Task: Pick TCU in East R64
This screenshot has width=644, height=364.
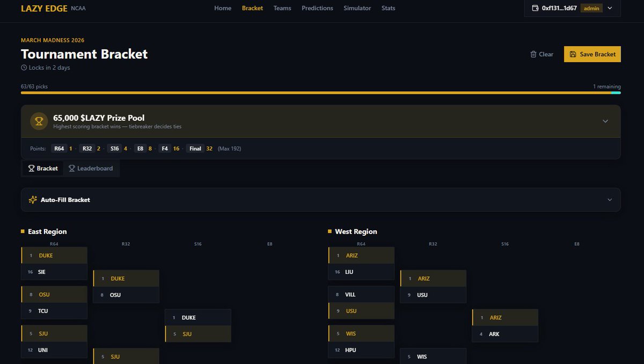Action: [54, 311]
